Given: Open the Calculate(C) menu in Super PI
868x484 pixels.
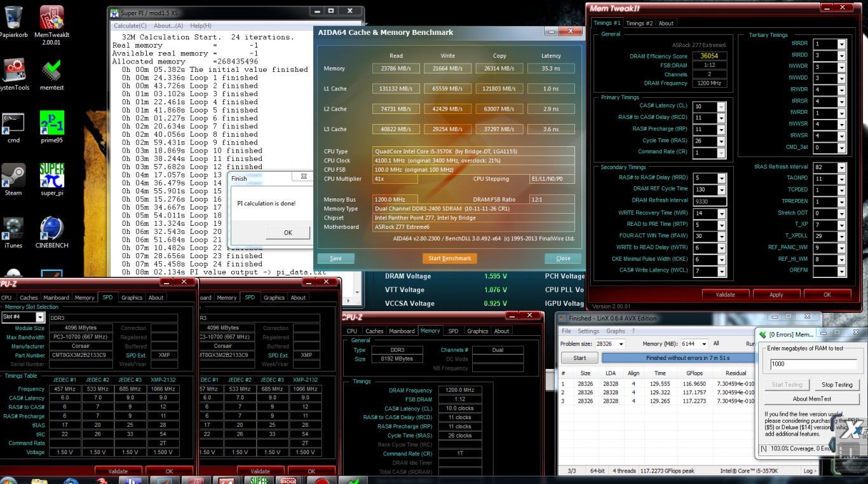Looking at the screenshot, I should [130, 25].
